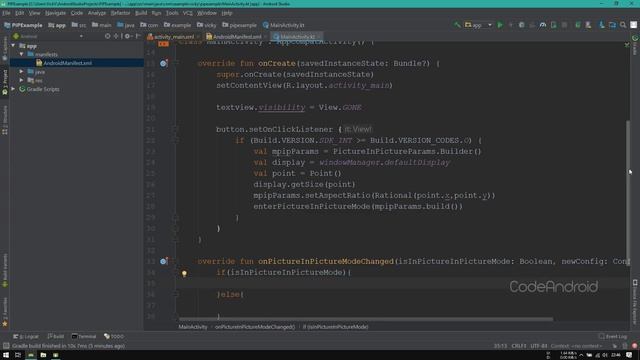This screenshot has width=640, height=360.
Task: Run the app with green play button
Action: click(x=500, y=25)
